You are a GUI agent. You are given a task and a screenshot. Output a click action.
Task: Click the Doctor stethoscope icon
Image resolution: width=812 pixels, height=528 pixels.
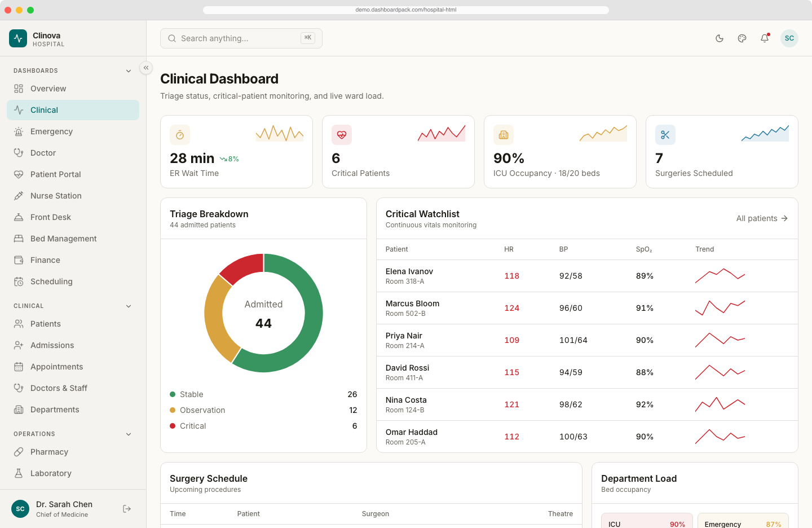coord(19,153)
